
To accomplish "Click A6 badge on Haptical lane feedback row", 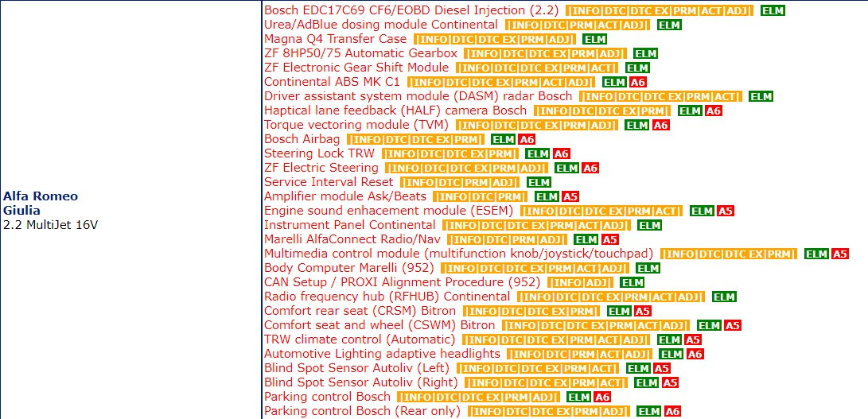I will [714, 111].
